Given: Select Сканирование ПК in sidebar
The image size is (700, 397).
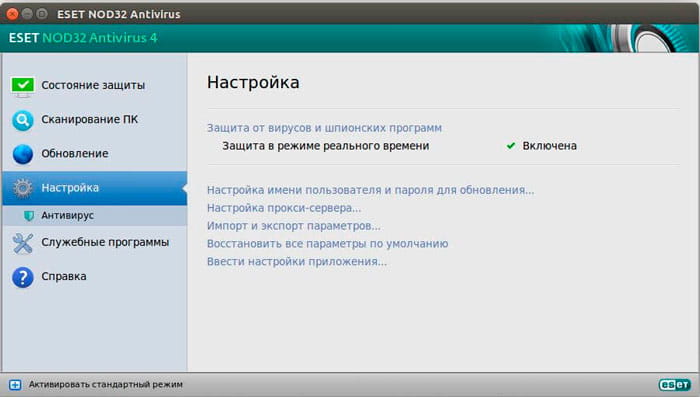Looking at the screenshot, I should [x=89, y=119].
